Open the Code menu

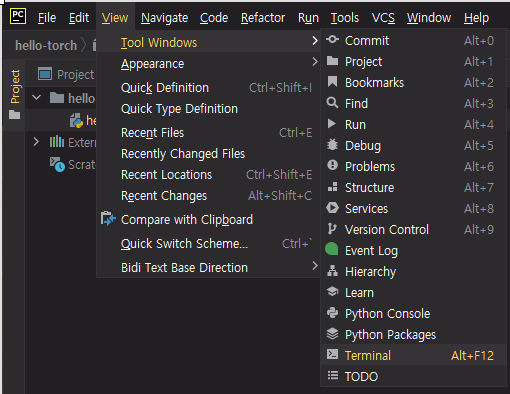click(x=214, y=18)
